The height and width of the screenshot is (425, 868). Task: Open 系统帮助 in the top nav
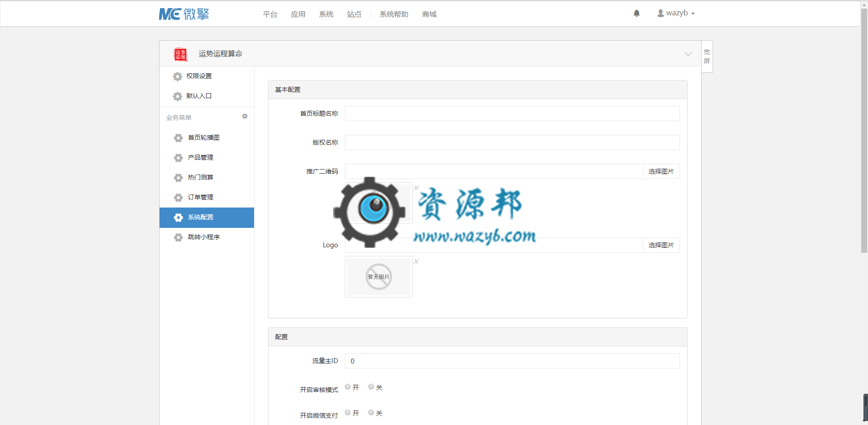coord(394,14)
